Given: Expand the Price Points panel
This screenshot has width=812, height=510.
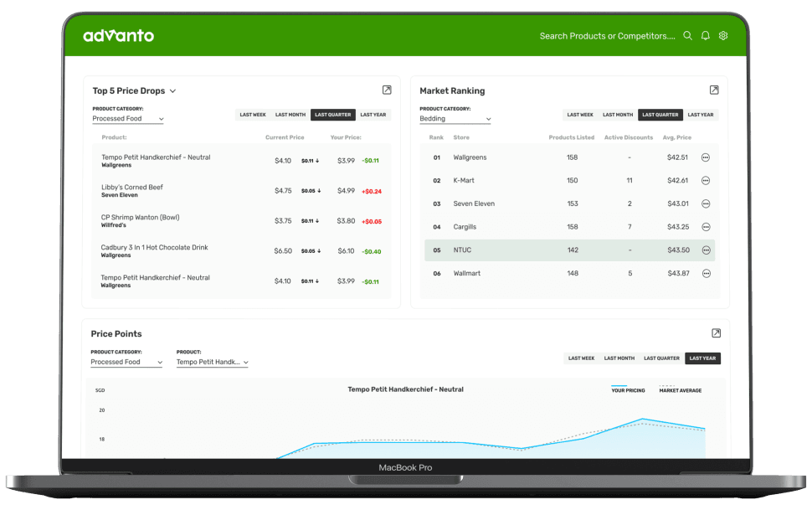Looking at the screenshot, I should pos(717,332).
